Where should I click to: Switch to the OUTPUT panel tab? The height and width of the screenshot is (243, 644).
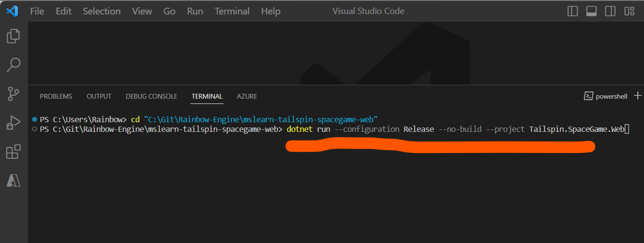tap(99, 96)
